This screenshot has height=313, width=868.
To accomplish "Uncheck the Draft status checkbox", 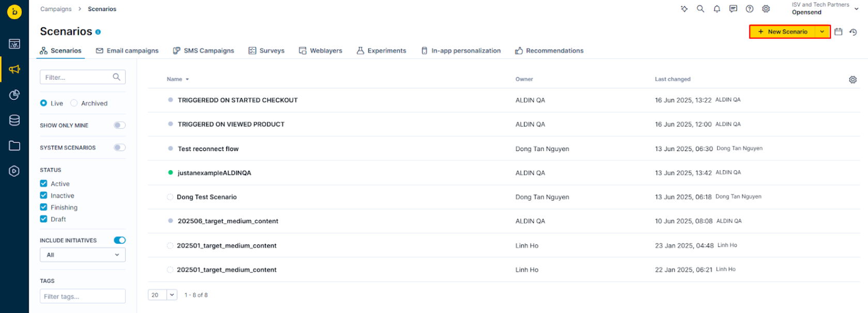I will 44,219.
